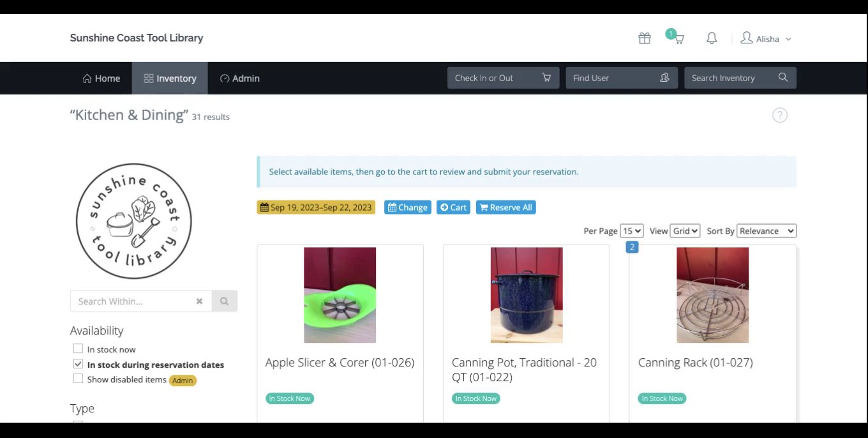
Task: Open the Alisha user menu
Action: [x=766, y=39]
